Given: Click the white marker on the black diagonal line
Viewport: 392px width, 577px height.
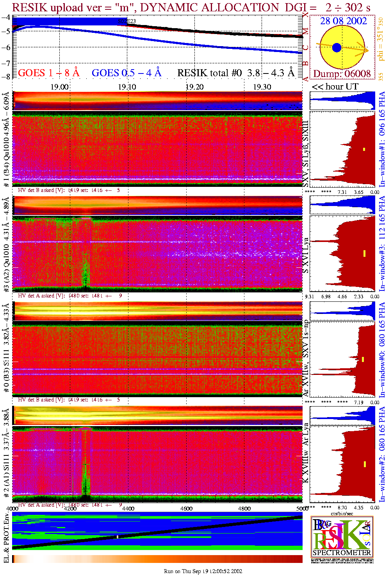Looking at the screenshot, I should tap(117, 537).
